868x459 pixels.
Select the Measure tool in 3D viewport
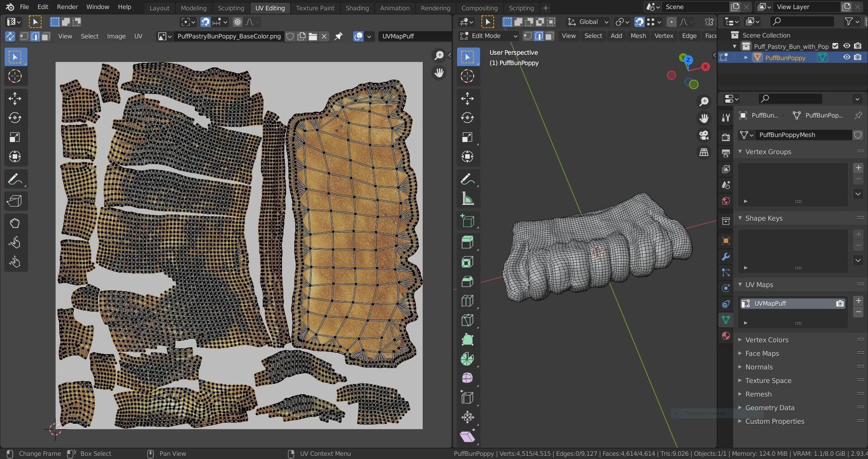pyautogui.click(x=467, y=199)
